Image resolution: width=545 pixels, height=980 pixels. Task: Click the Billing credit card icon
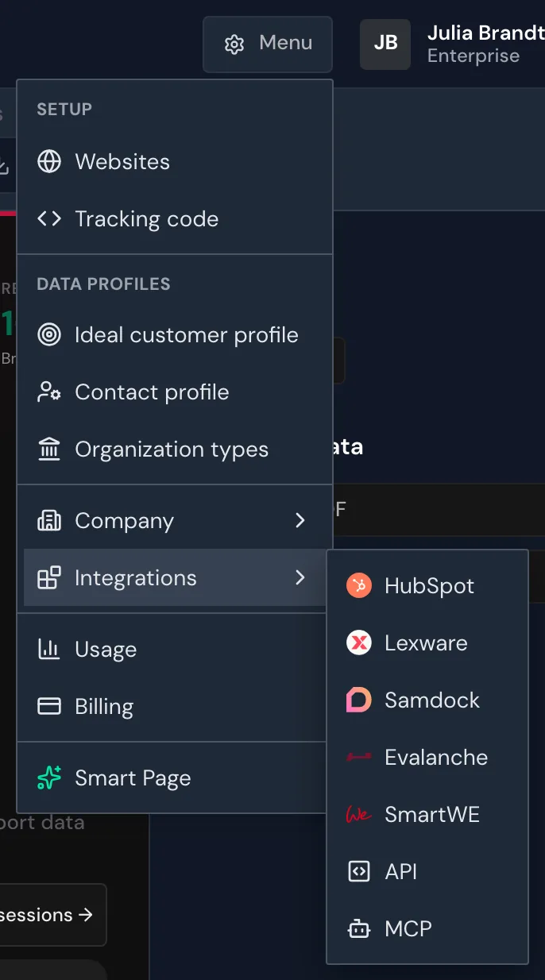[49, 707]
